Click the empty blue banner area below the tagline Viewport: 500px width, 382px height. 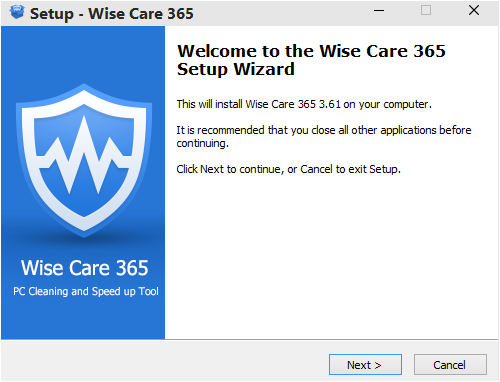click(83, 318)
